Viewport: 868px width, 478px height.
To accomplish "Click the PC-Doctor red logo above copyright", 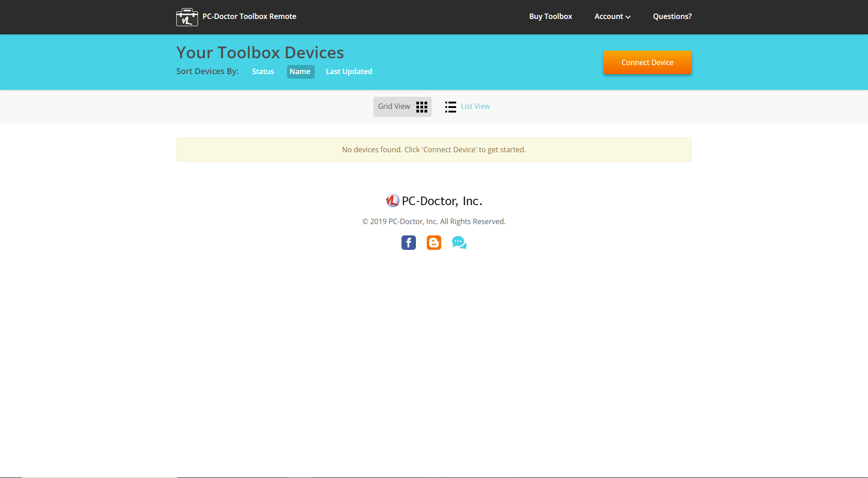I will tap(392, 200).
